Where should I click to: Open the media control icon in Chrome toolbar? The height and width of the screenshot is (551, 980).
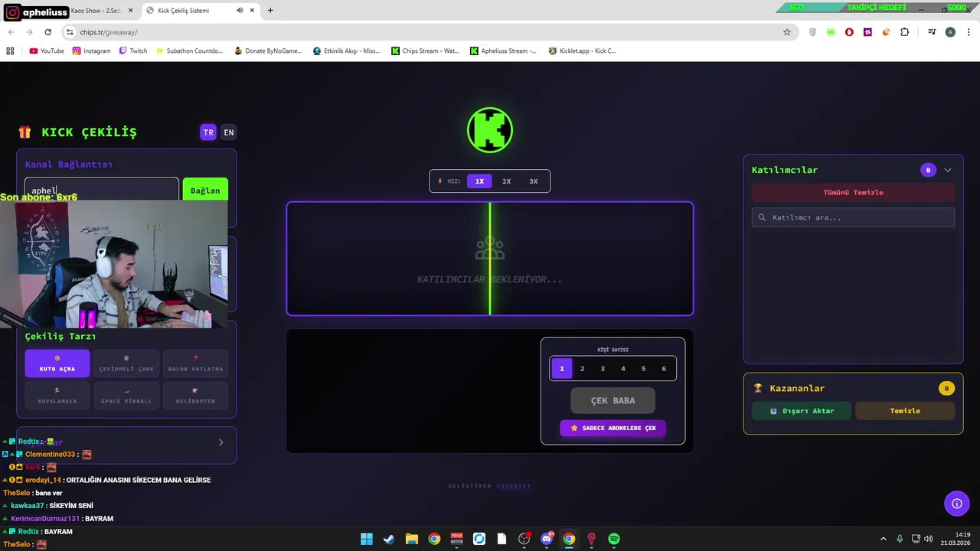click(932, 32)
